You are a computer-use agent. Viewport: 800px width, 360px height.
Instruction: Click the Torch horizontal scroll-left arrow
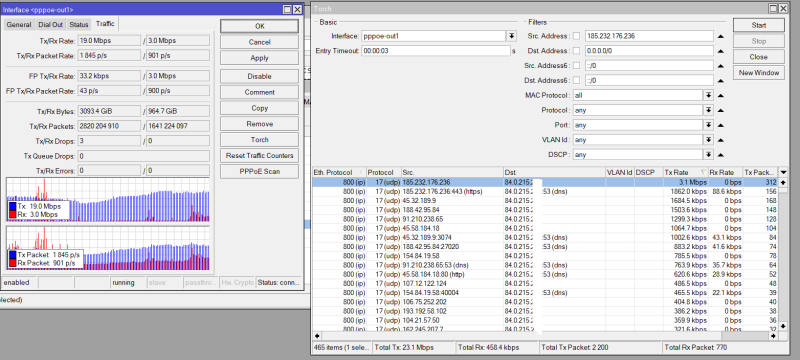317,336
